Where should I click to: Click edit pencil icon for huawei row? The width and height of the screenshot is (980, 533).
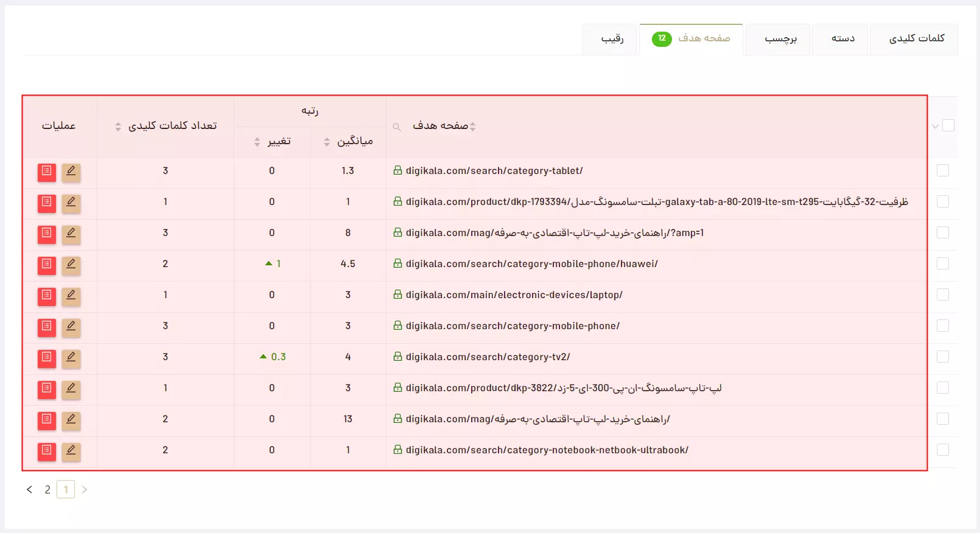point(71,265)
